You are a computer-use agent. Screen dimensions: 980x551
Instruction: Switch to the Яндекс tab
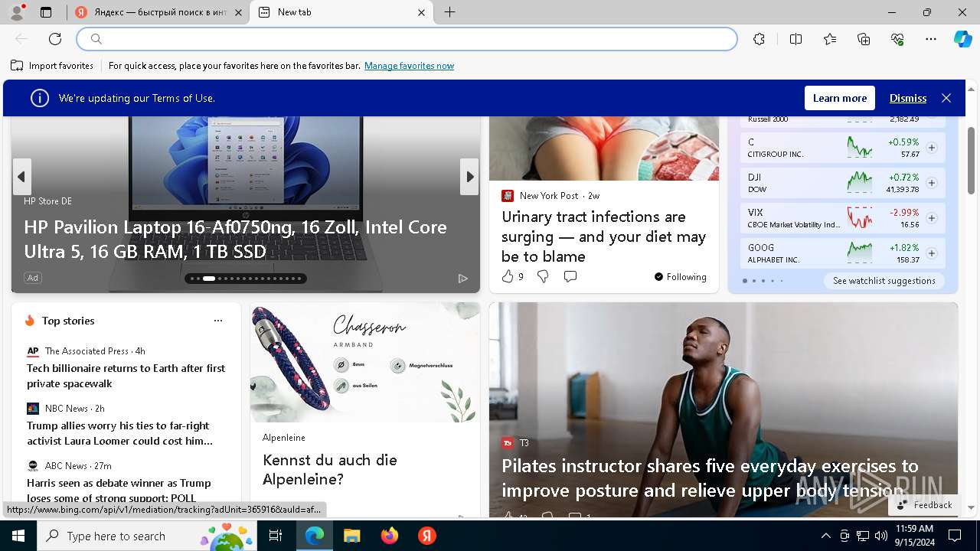pyautogui.click(x=158, y=12)
